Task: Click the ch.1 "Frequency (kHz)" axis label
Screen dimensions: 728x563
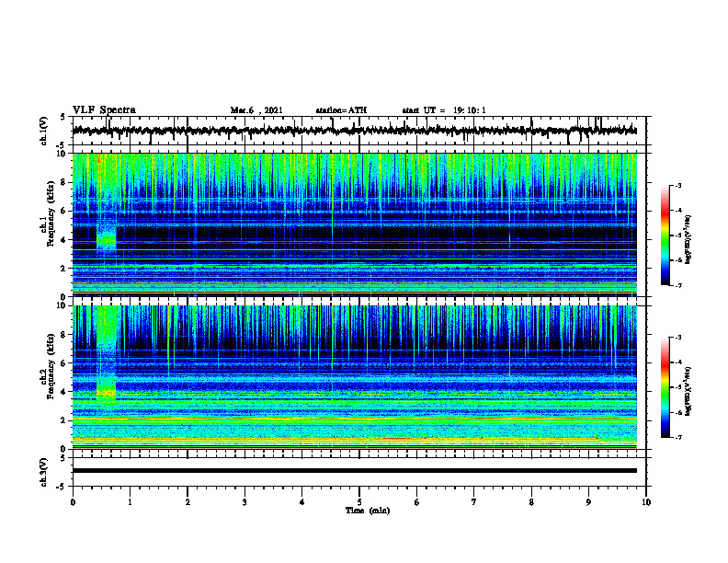Action: click(51, 213)
